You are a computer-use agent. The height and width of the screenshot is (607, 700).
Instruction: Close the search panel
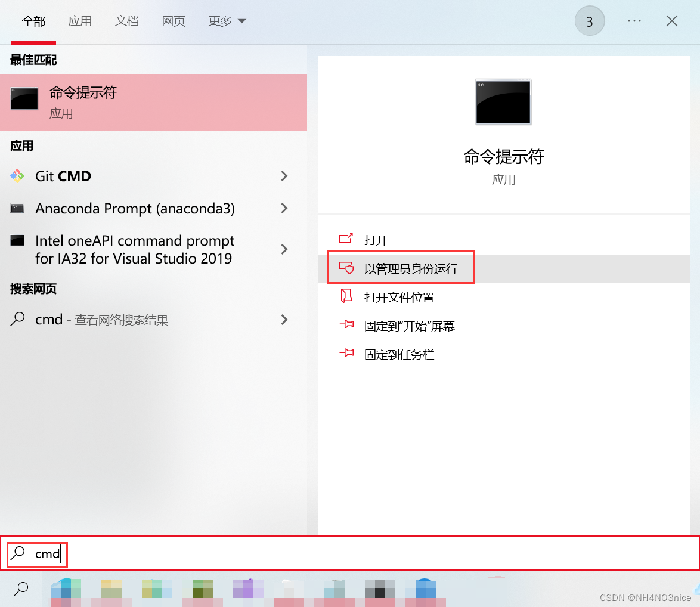tap(671, 21)
